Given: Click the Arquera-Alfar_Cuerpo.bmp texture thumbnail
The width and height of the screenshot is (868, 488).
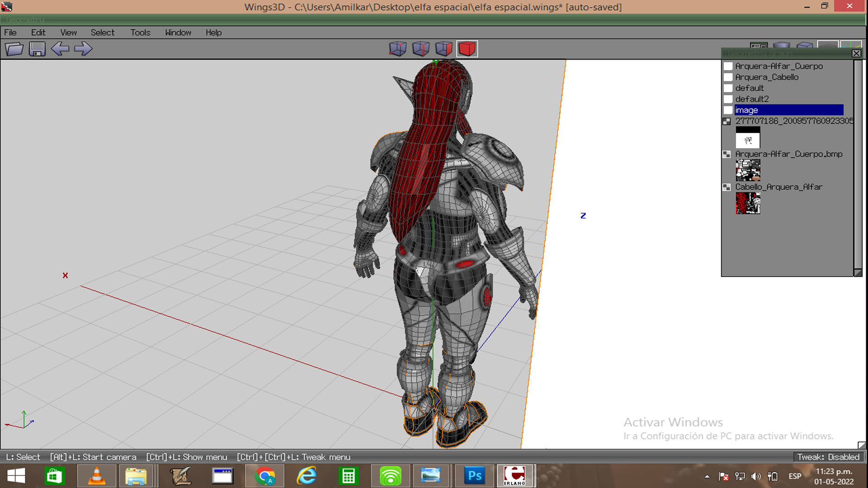Looking at the screenshot, I should [x=748, y=170].
